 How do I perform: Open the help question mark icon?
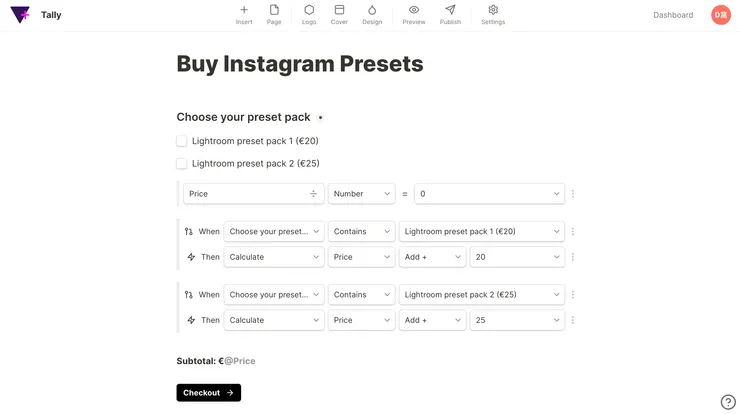tap(728, 402)
